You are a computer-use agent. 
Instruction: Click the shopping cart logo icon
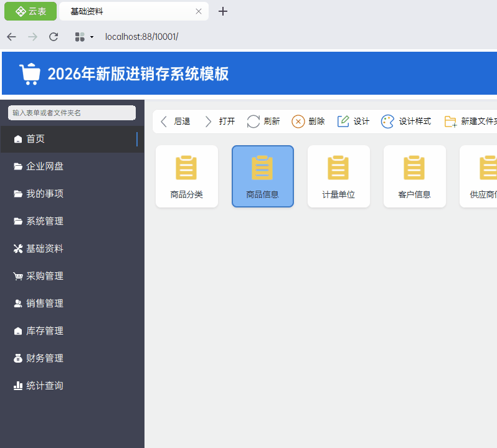pyautogui.click(x=30, y=74)
